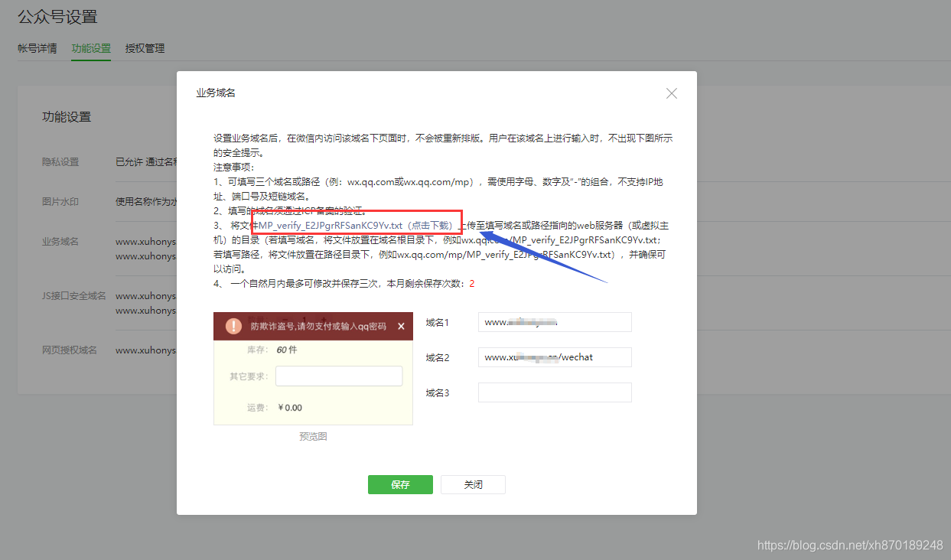Click the 预览图 caption text
This screenshot has height=560, width=951.
coord(313,437)
